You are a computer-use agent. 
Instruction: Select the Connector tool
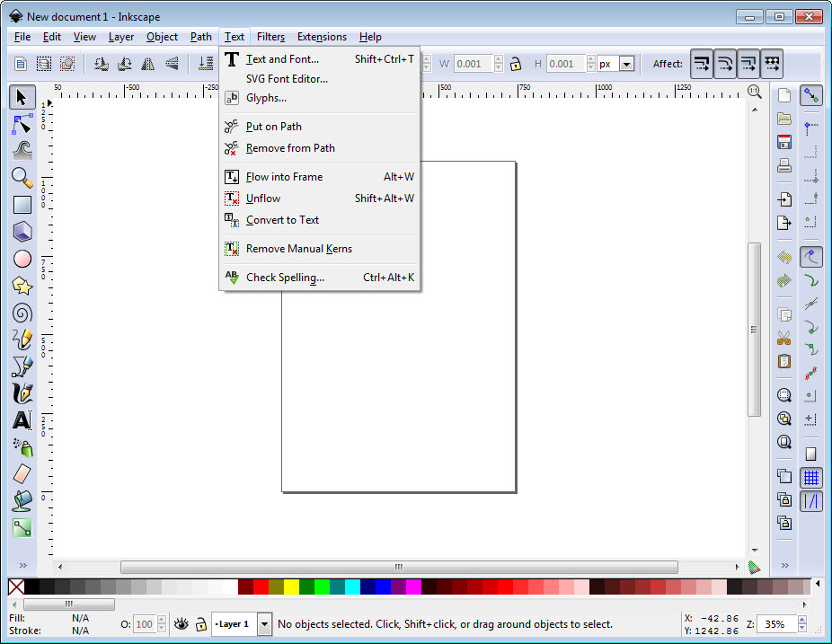click(22, 528)
